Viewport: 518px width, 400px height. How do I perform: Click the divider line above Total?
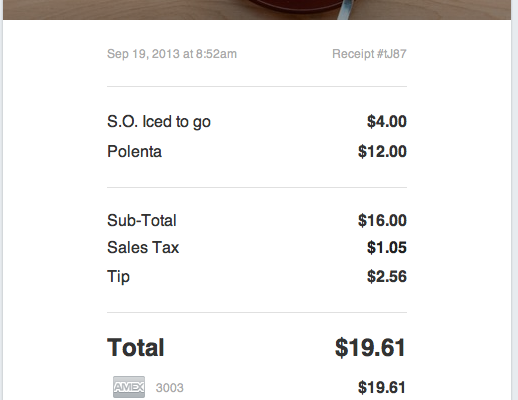click(x=257, y=312)
